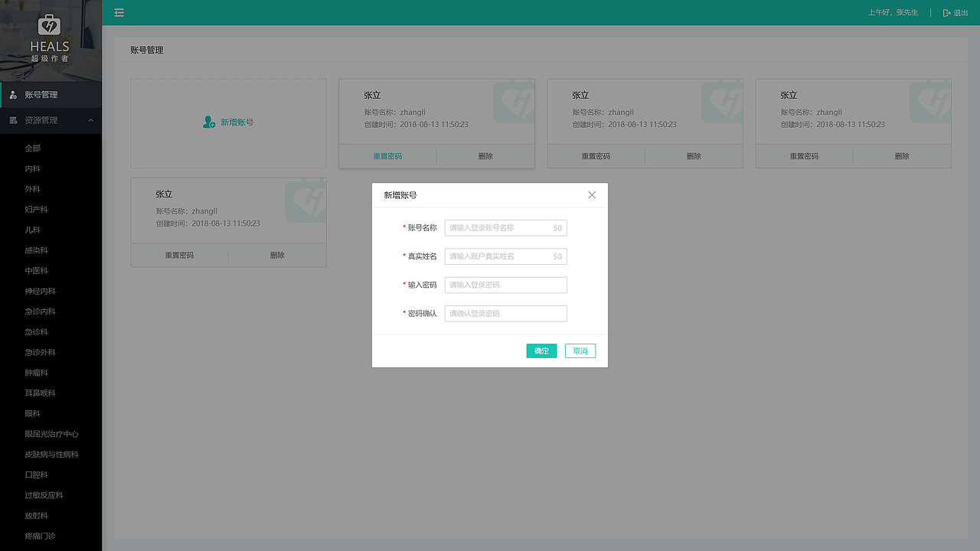Image resolution: width=980 pixels, height=551 pixels.
Task: Select 疼痛门诊 department
Action: pyautogui.click(x=41, y=536)
